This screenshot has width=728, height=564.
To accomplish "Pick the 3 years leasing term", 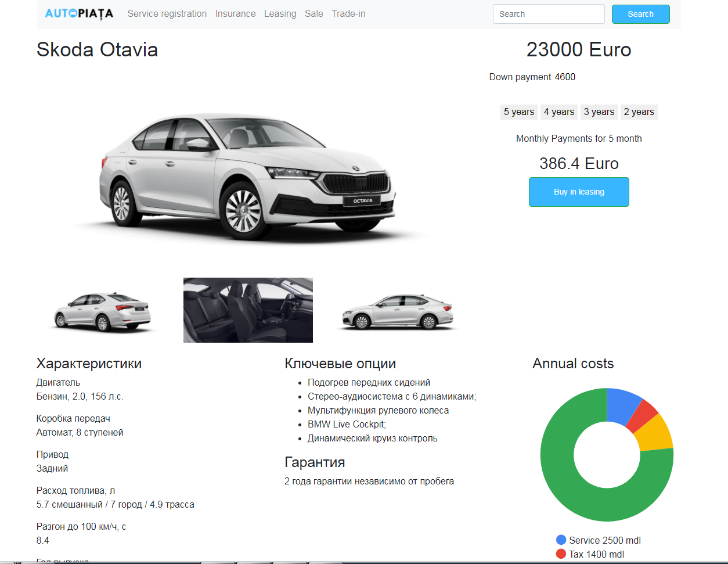I will tap(599, 112).
